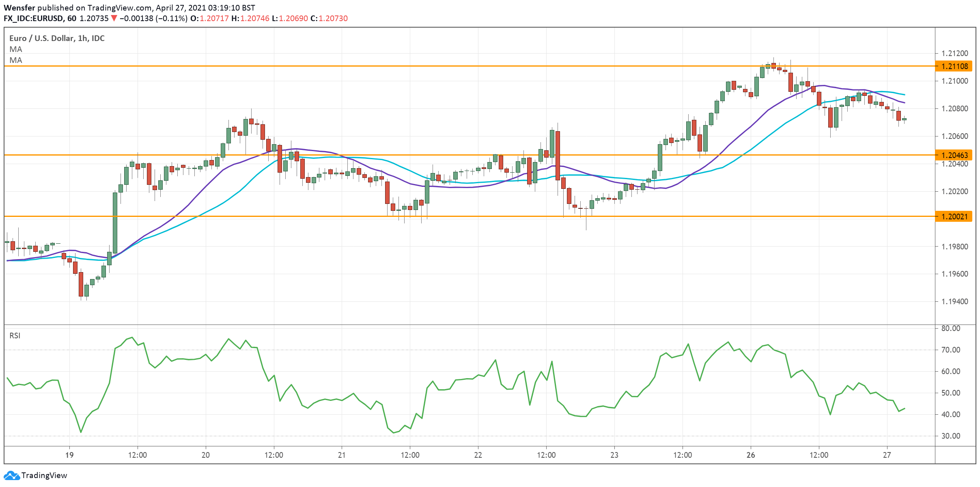This screenshot has width=980, height=487.
Task: Click the FX_IDC:EURUSD symbol header
Action: coord(34,18)
